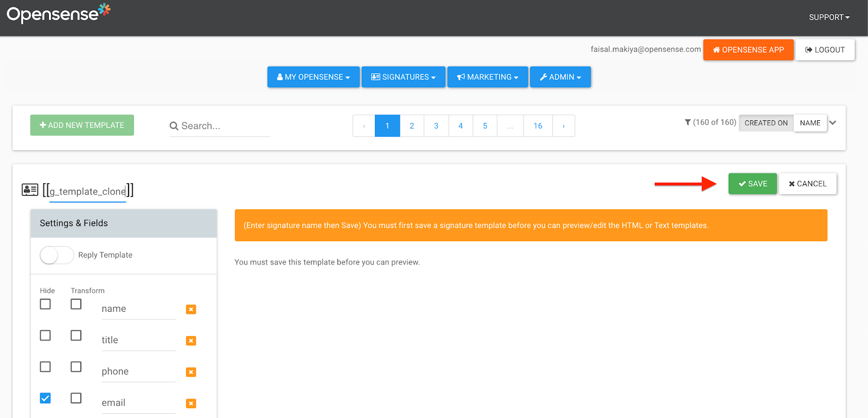Remove the email field with orange X
868x418 pixels.
[191, 403]
